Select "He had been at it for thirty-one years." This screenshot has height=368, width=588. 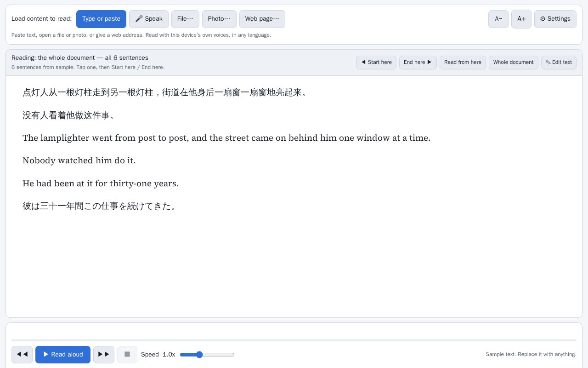(101, 184)
